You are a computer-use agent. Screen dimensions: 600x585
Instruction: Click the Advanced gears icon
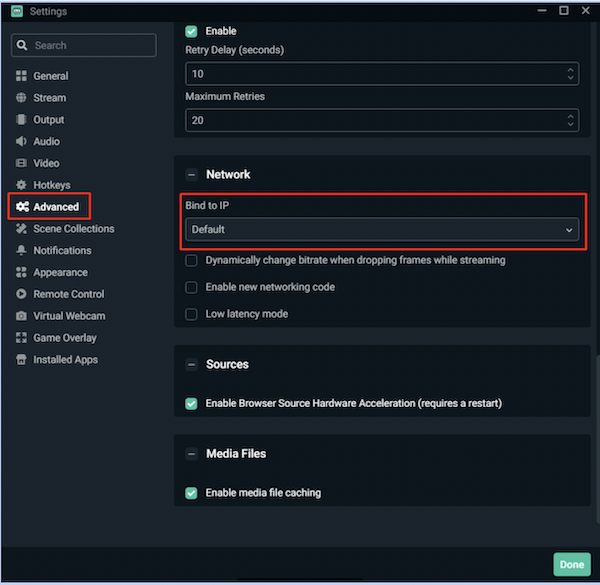pos(22,207)
